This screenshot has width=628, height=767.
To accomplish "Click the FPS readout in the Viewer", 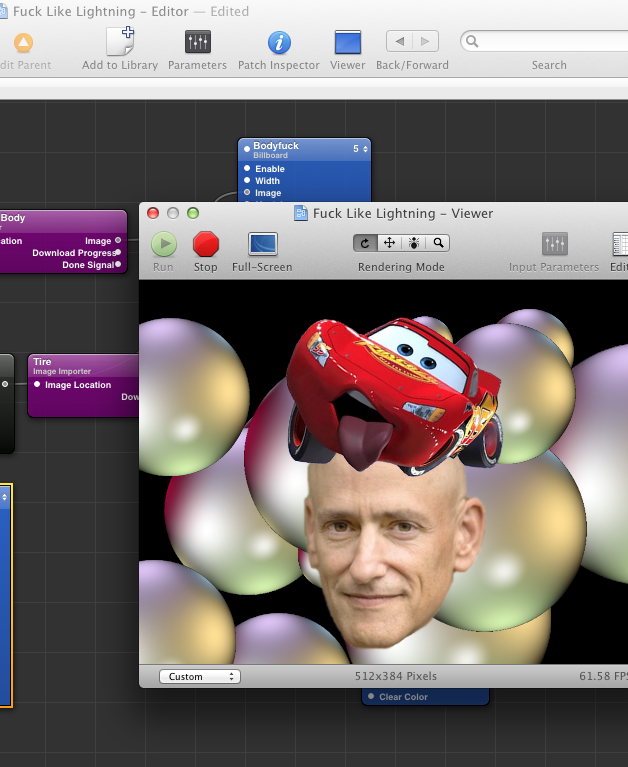I will pos(604,676).
